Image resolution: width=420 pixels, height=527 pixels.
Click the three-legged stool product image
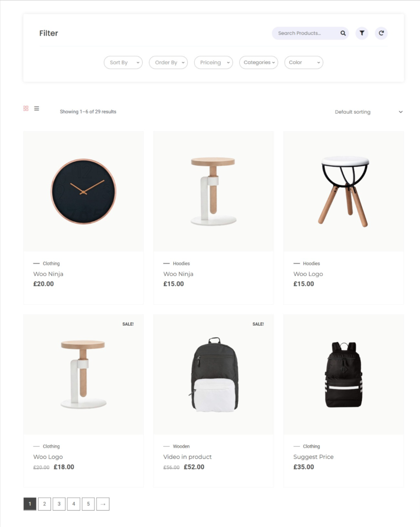343,191
